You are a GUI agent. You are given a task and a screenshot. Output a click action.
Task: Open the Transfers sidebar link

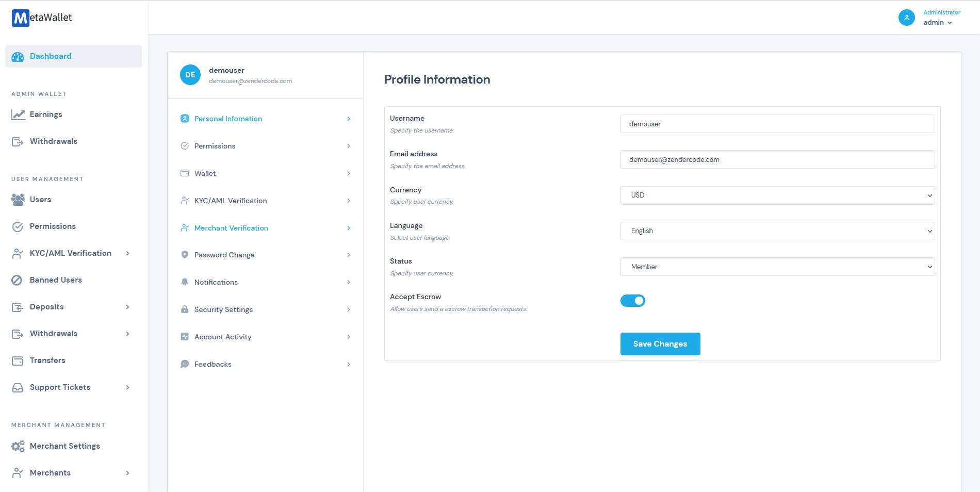(47, 360)
